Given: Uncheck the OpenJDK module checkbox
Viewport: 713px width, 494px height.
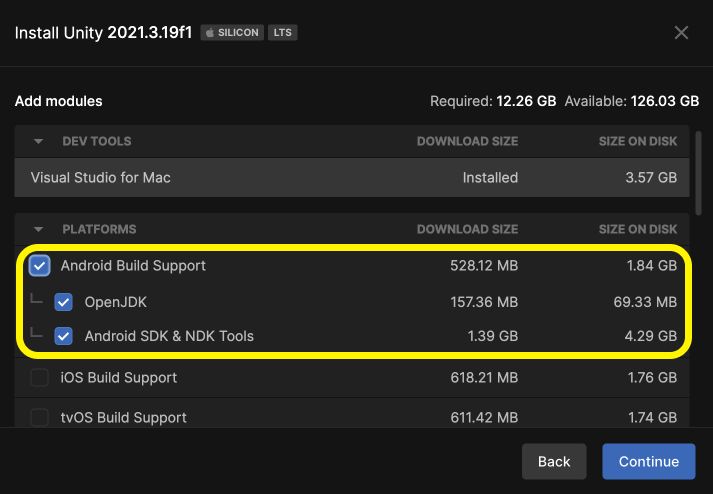Looking at the screenshot, I should point(63,302).
